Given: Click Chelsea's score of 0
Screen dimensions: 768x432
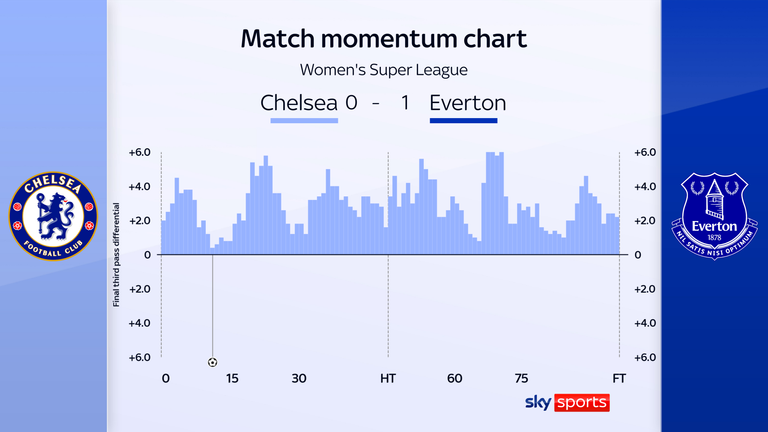Looking at the screenshot, I should click(x=353, y=102).
